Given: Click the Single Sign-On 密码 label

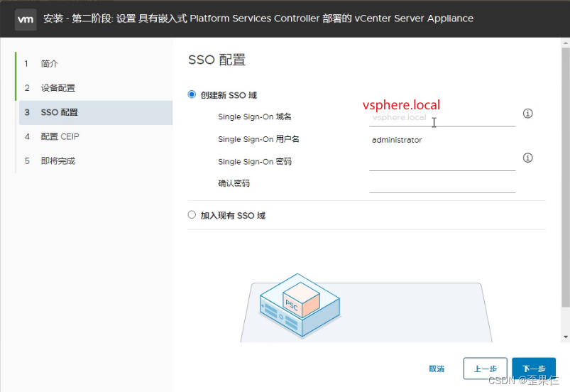Looking at the screenshot, I should click(x=254, y=161).
